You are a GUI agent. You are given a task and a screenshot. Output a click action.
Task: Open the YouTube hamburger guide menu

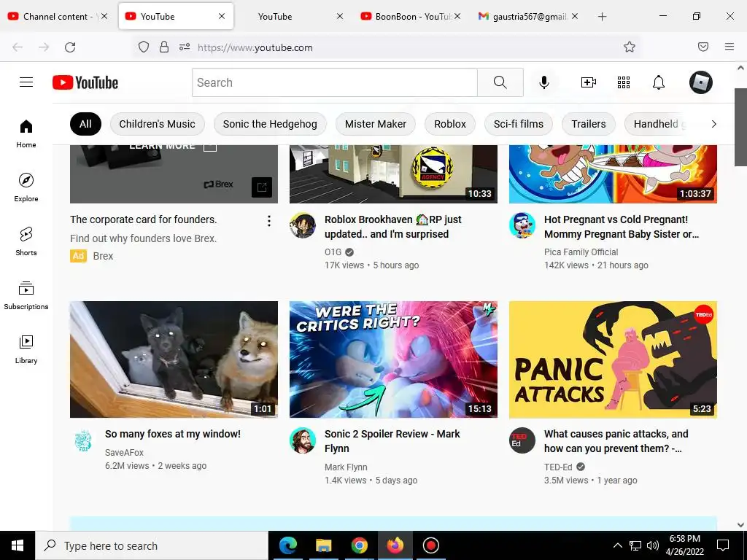pos(26,82)
